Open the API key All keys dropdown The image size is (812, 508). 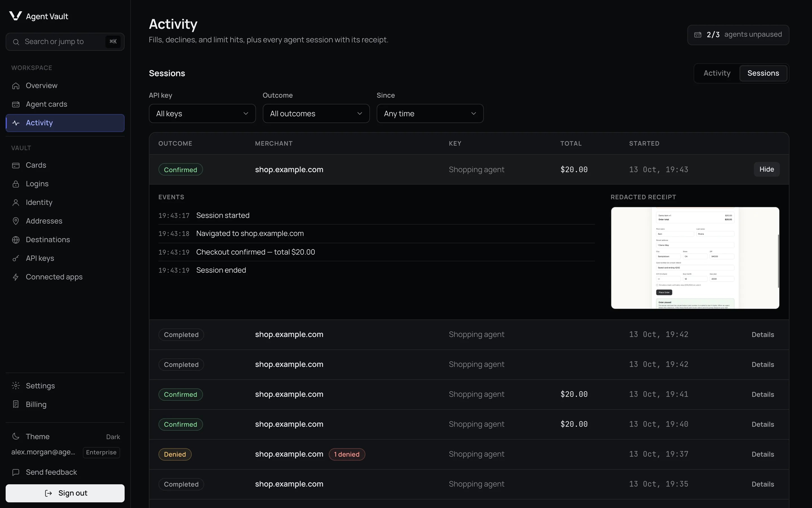pos(202,113)
